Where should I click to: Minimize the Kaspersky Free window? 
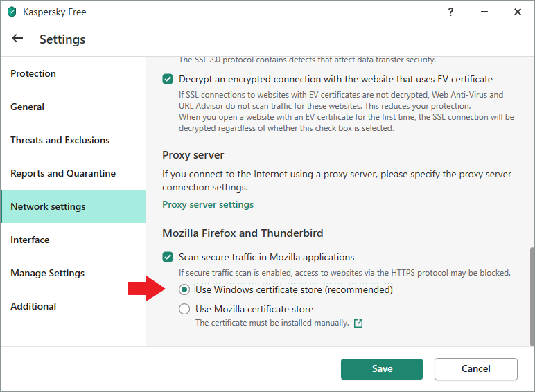(484, 12)
